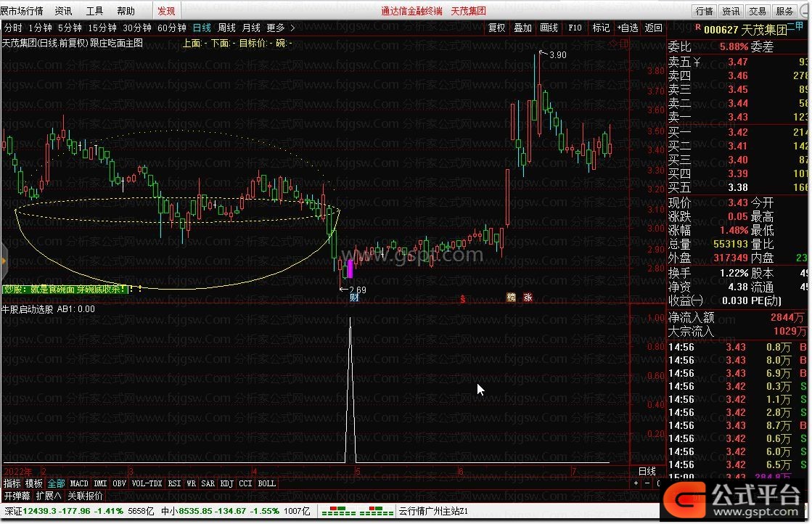Click the small red icon at chart's upper-right corner
Viewport: 812px width, 524px height.
coord(623,44)
